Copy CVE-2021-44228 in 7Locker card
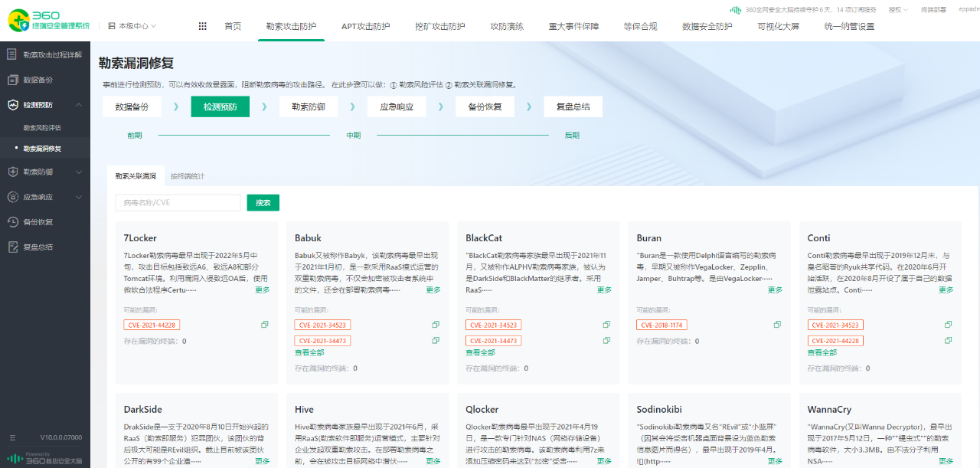The image size is (980, 468). tap(264, 325)
